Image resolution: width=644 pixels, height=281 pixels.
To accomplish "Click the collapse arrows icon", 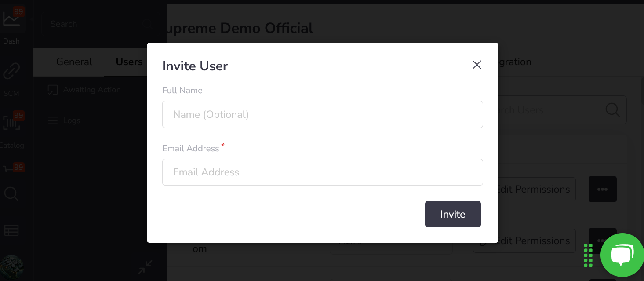I will pyautogui.click(x=145, y=267).
